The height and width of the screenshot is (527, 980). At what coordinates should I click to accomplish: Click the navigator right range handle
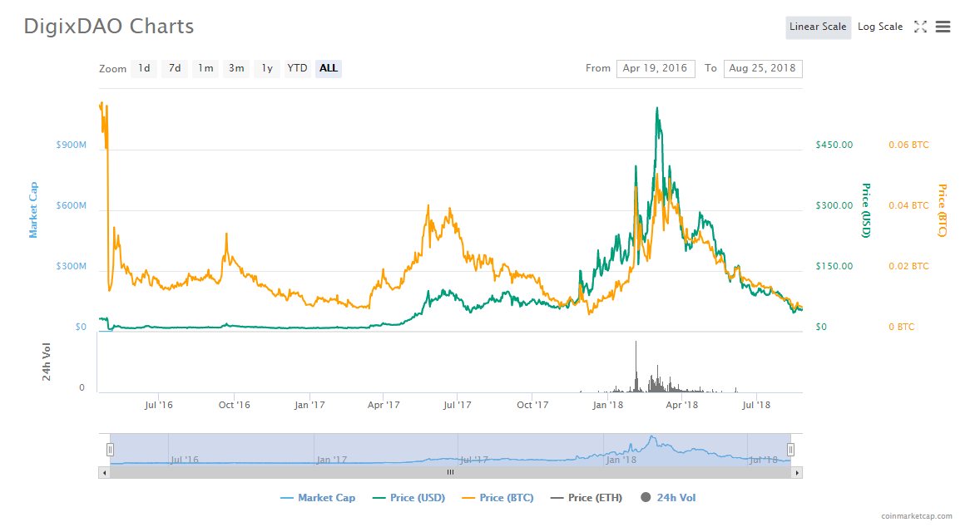pyautogui.click(x=790, y=450)
